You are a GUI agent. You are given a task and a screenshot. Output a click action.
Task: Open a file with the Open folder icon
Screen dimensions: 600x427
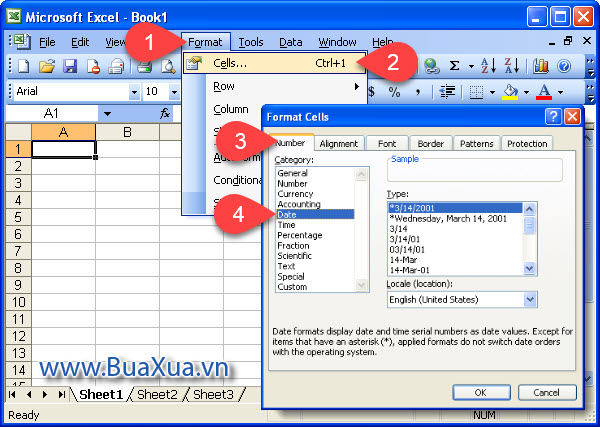point(47,66)
